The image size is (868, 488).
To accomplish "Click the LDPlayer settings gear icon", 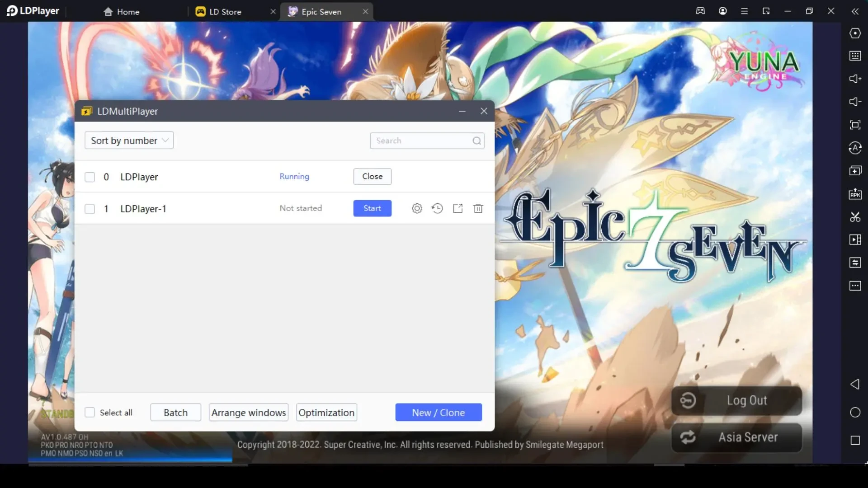I will tap(417, 208).
